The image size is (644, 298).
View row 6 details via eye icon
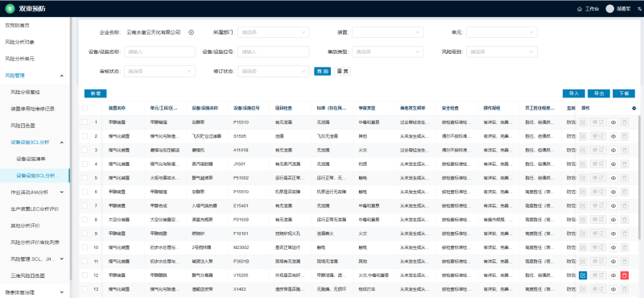point(613,192)
